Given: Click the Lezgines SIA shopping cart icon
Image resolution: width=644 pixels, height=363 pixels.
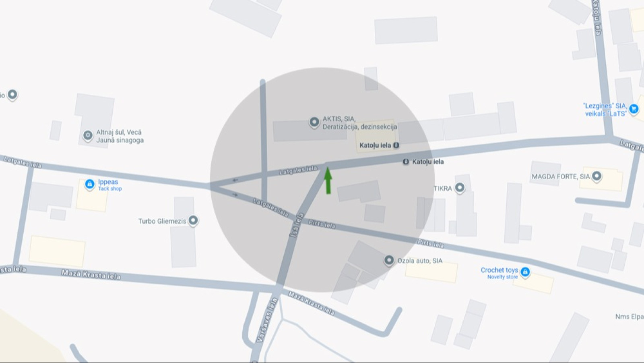Looking at the screenshot, I should click(634, 109).
